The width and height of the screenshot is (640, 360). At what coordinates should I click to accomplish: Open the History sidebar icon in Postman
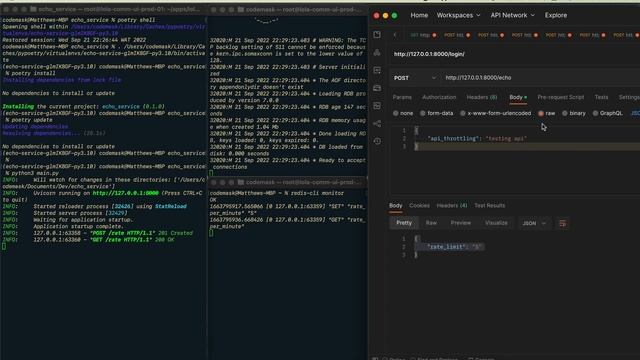(x=377, y=141)
